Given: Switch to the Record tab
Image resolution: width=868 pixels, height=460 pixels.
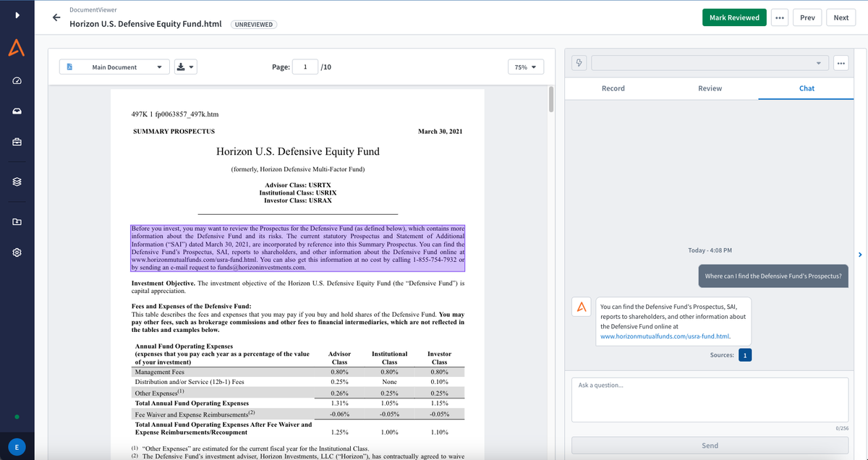Looking at the screenshot, I should point(613,88).
